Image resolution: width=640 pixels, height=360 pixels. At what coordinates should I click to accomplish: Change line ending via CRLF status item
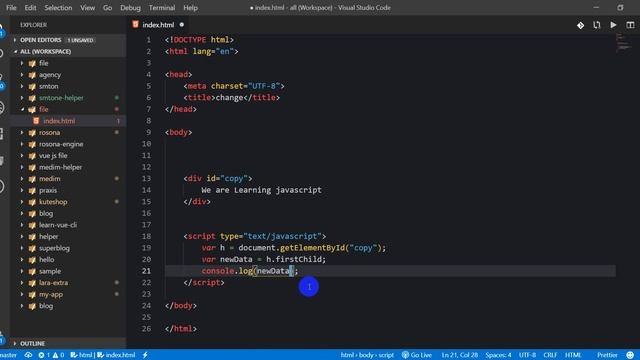[550, 355]
